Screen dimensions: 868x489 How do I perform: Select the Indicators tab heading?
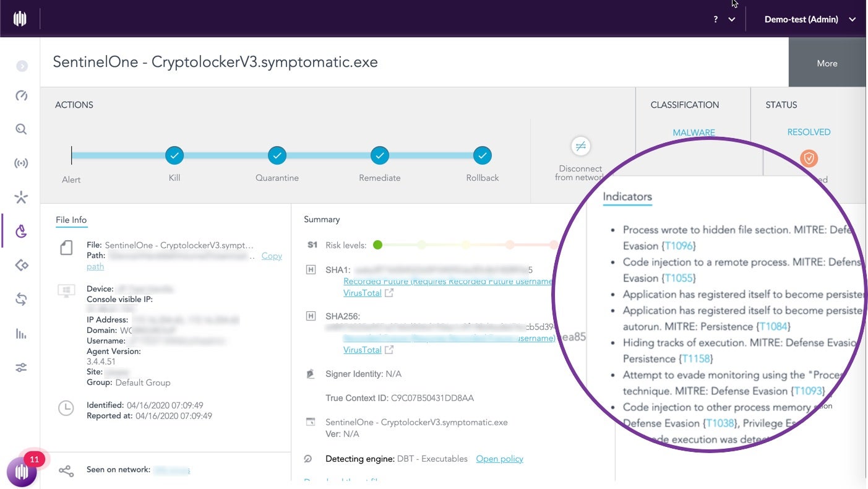click(627, 197)
